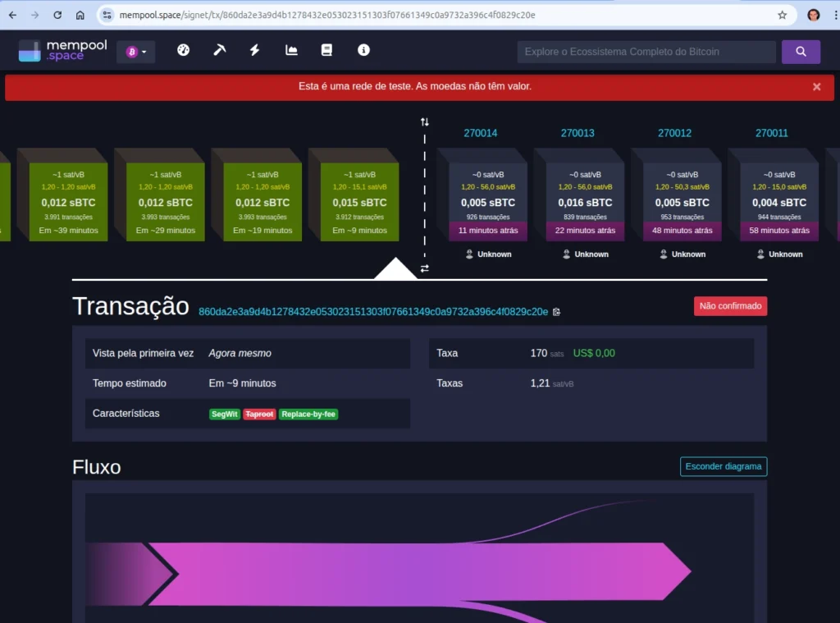Click the Explore o Ecossistema search field
The height and width of the screenshot is (623, 840).
click(645, 51)
